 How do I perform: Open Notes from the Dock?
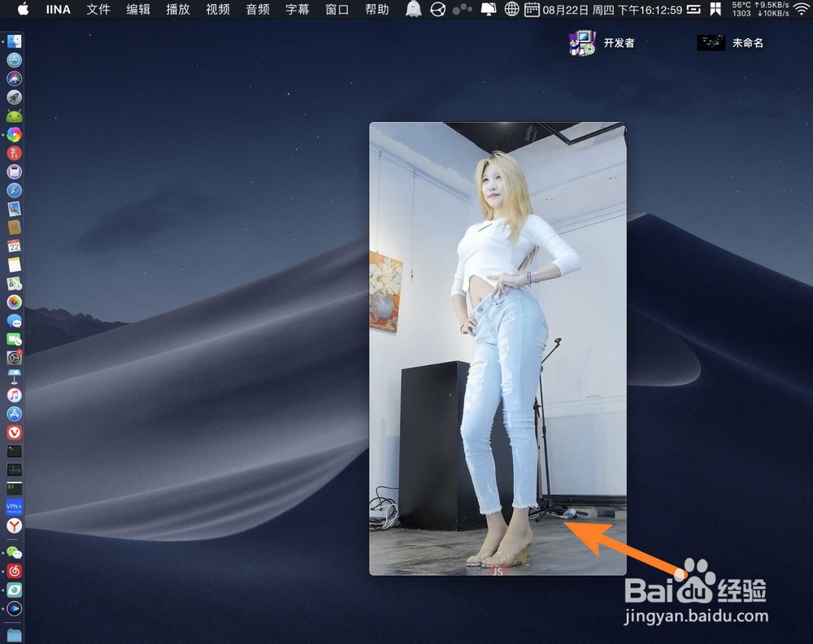point(14,265)
